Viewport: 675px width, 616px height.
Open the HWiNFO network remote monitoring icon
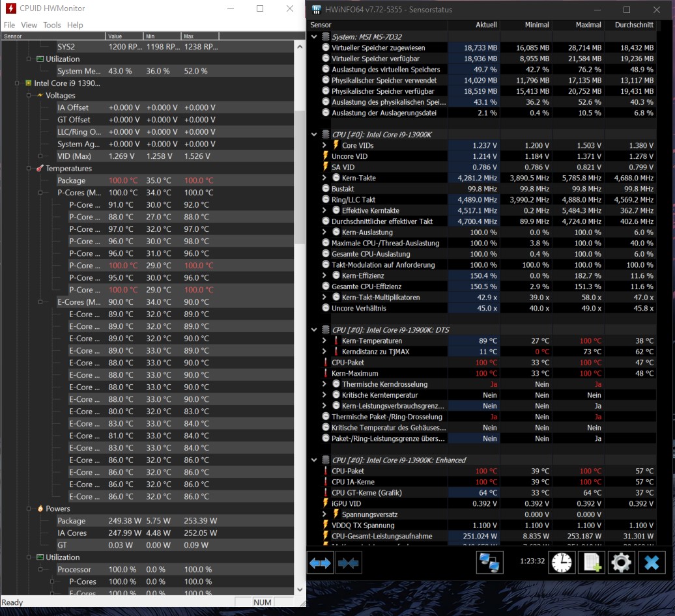tap(490, 563)
